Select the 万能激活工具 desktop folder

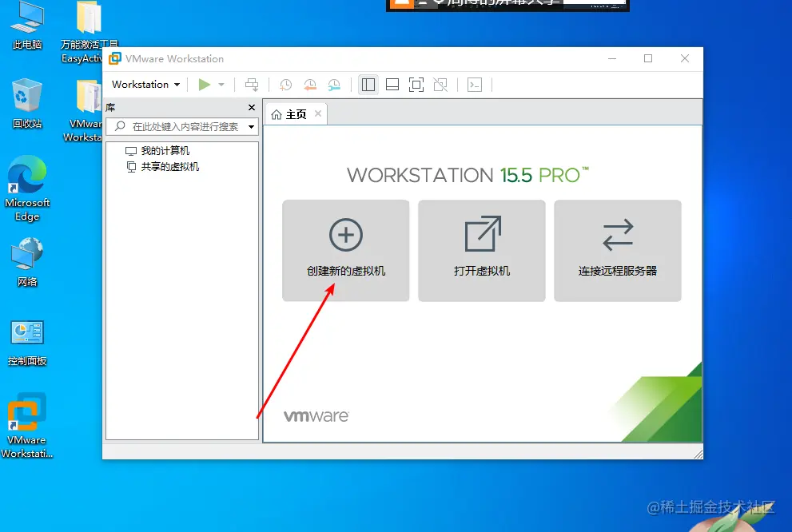click(x=89, y=31)
